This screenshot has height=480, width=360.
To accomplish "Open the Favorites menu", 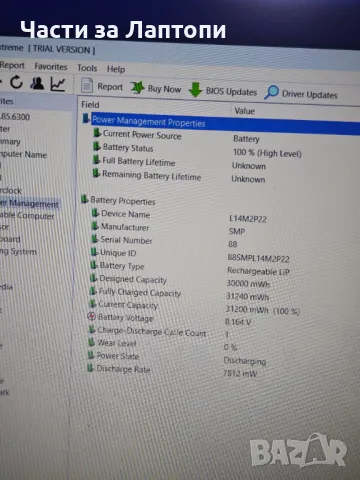I will [51, 67].
